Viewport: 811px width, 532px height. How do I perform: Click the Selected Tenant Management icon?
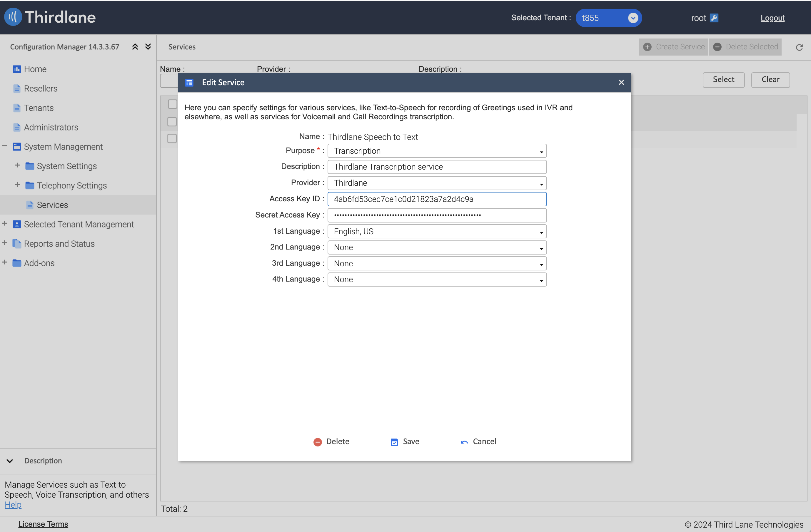click(17, 225)
